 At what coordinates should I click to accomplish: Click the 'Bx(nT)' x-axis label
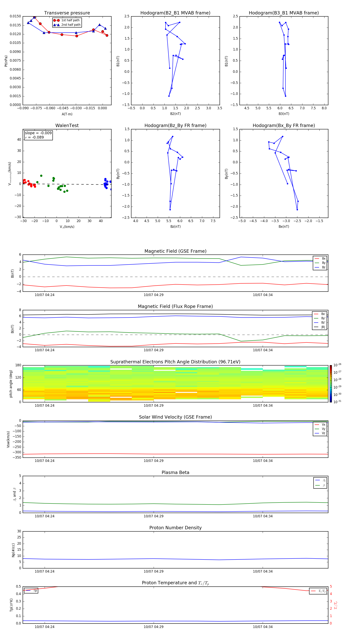point(284,227)
